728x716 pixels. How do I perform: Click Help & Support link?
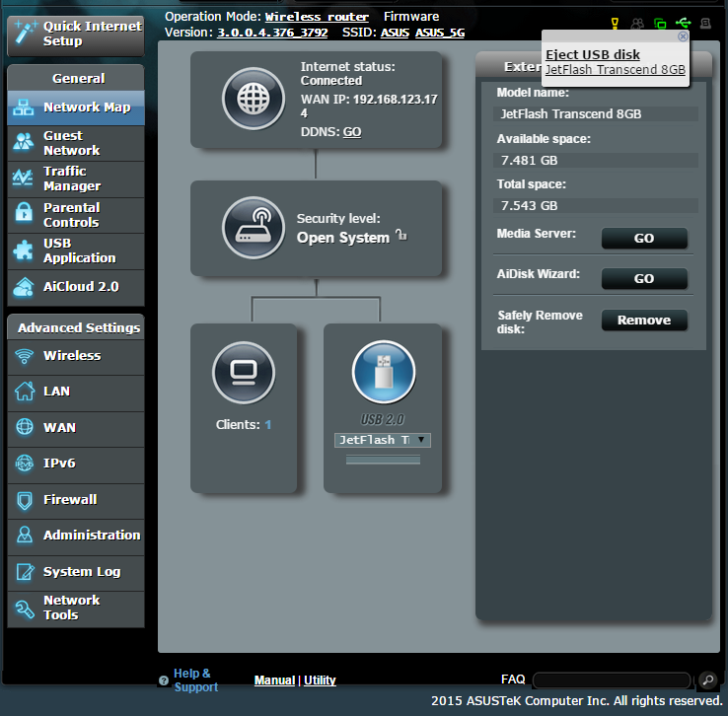pos(195,680)
